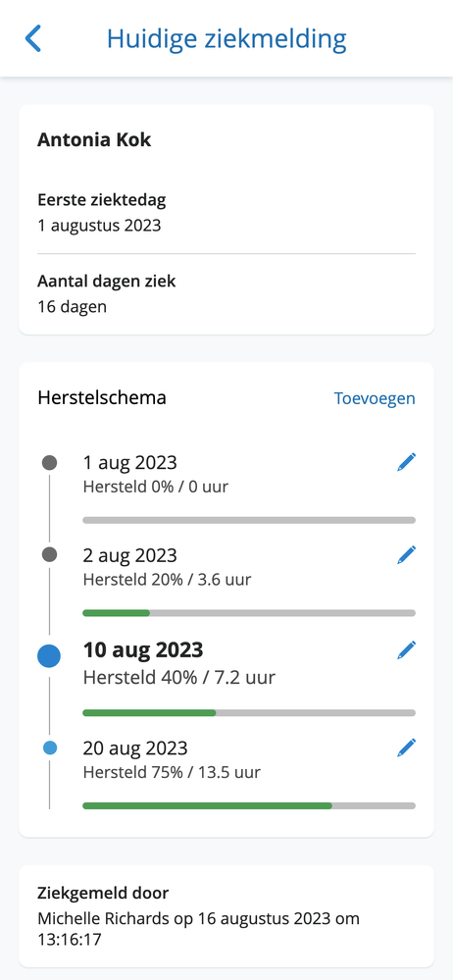The height and width of the screenshot is (980, 453).
Task: Click the 40% recovery progress bar
Action: [x=249, y=712]
